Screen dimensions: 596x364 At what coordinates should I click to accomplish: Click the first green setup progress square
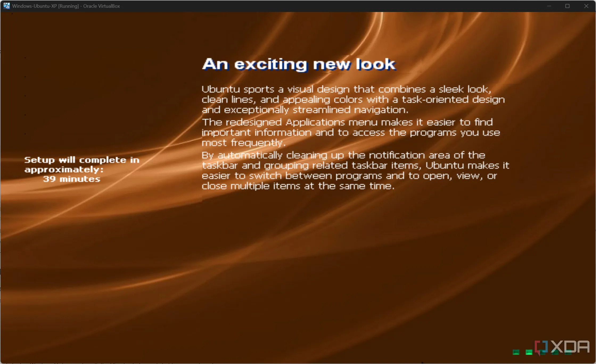click(x=516, y=352)
